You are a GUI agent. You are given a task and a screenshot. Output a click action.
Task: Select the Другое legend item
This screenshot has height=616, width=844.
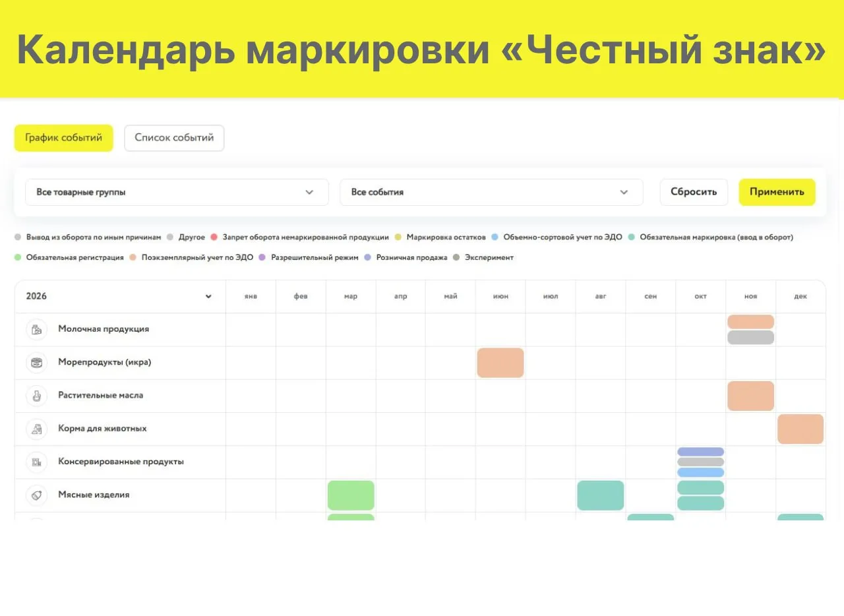(186, 237)
